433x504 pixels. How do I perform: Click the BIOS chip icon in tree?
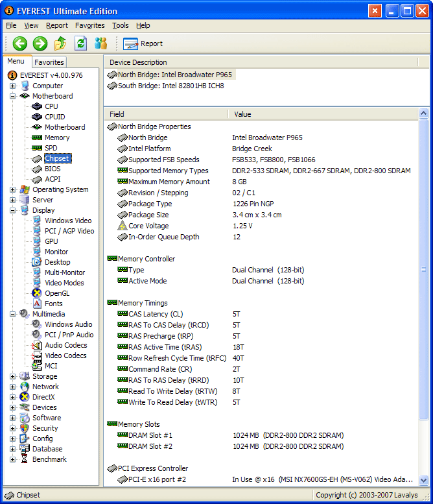point(37,169)
